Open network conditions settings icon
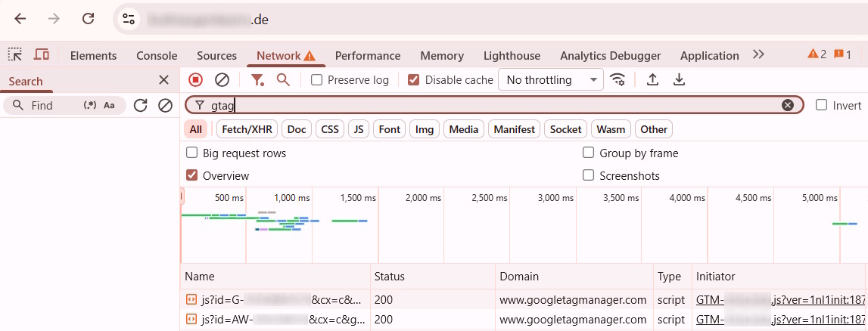The height and width of the screenshot is (331, 868). (618, 80)
